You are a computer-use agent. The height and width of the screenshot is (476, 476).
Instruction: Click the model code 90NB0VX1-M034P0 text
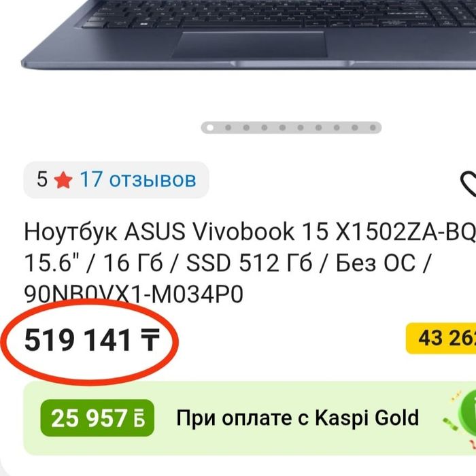click(x=133, y=294)
